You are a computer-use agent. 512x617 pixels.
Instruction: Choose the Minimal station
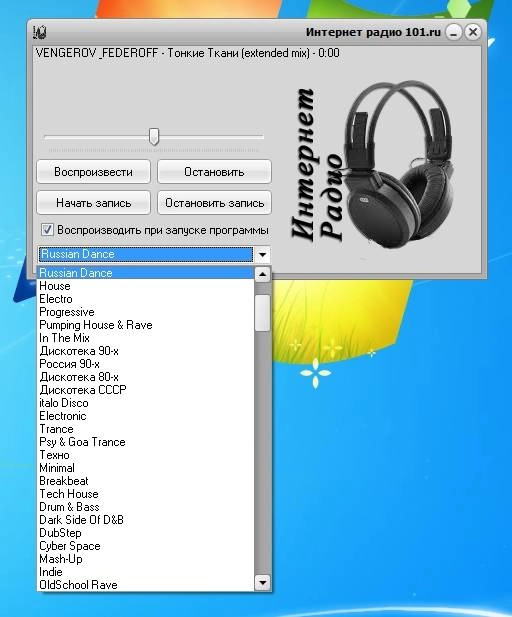coord(146,467)
